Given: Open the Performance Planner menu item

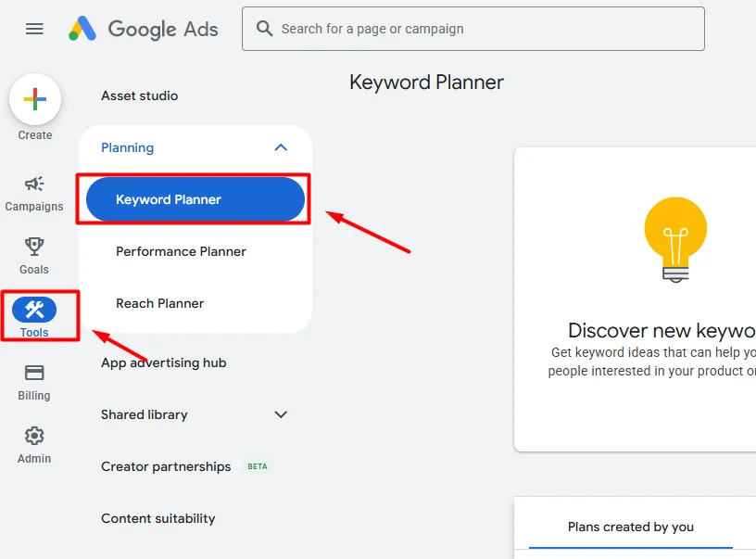Looking at the screenshot, I should click(x=181, y=251).
